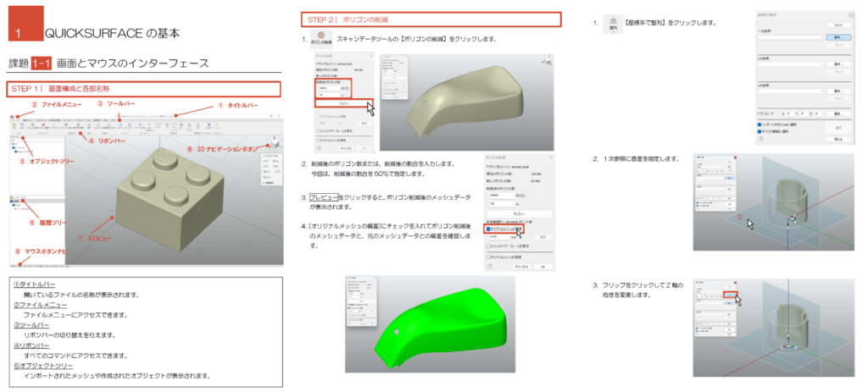Toggle オリジナルメッシュを保持 in step 1 dialog
The image size is (868, 392).
pyautogui.click(x=317, y=140)
